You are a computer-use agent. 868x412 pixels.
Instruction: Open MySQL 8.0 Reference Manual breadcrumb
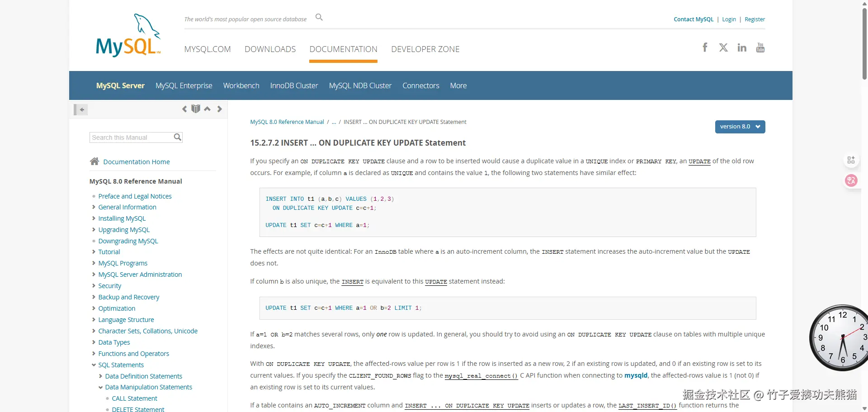tap(287, 122)
